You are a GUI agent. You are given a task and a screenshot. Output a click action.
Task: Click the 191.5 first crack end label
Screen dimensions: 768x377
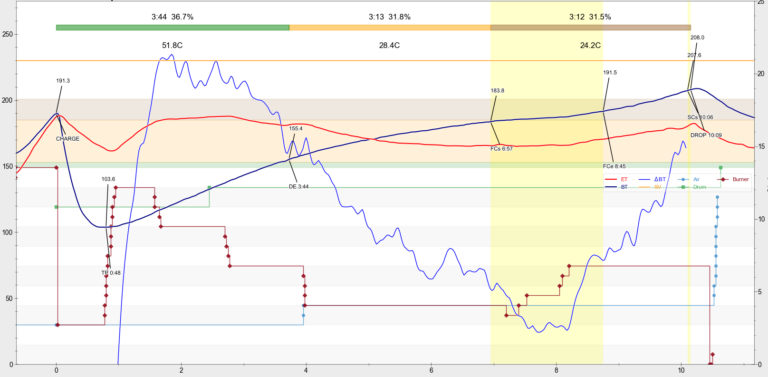point(610,72)
